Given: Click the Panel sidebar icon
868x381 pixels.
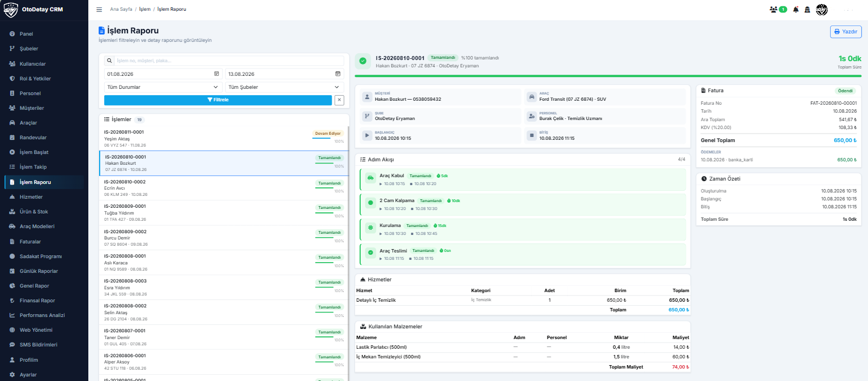Looking at the screenshot, I should coord(12,34).
